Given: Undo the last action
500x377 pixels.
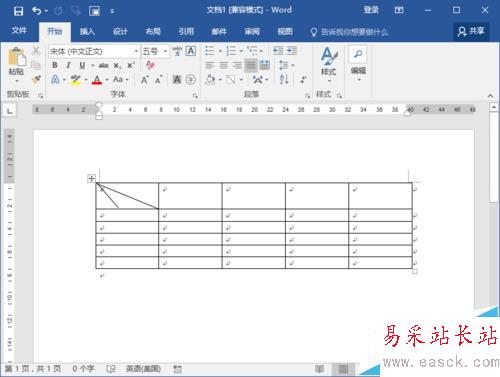Looking at the screenshot, I should [37, 11].
